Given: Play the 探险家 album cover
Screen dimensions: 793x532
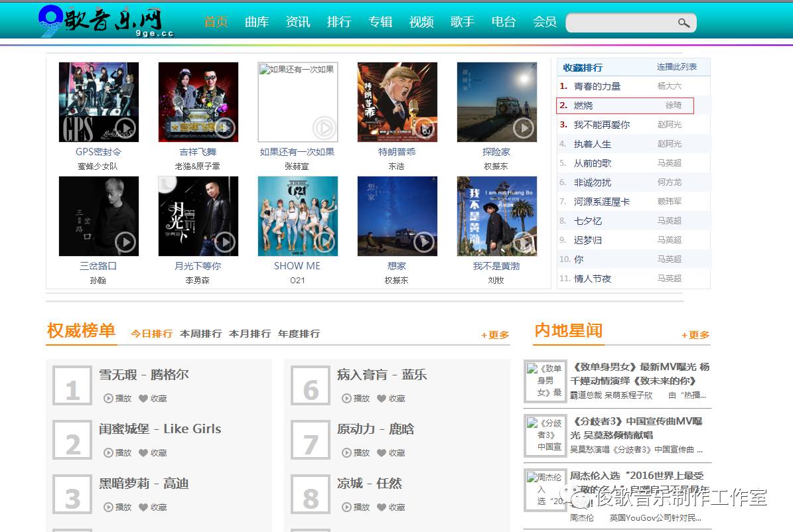Looking at the screenshot, I should point(496,102).
